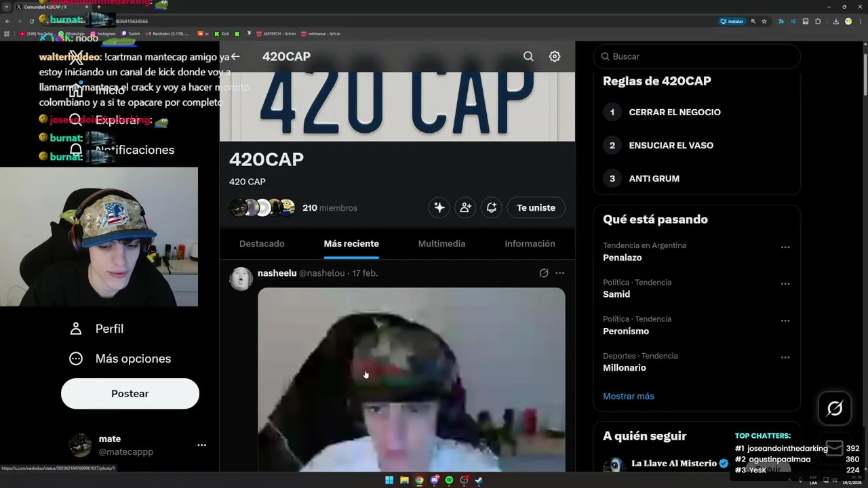Click the Postear button
The width and height of the screenshot is (868, 488).
(130, 394)
